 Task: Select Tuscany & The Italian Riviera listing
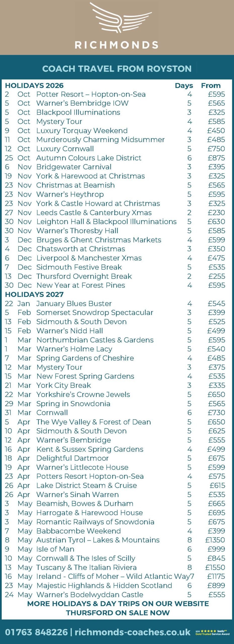[115, 567]
